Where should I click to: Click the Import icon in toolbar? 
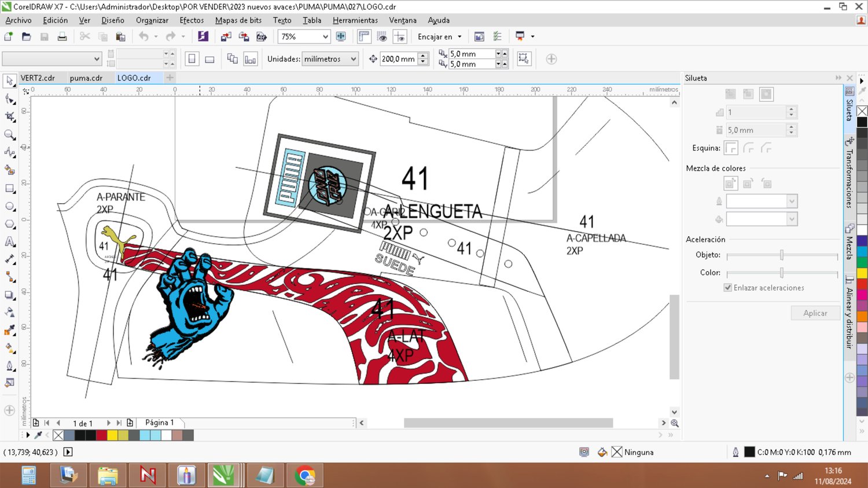tap(226, 36)
